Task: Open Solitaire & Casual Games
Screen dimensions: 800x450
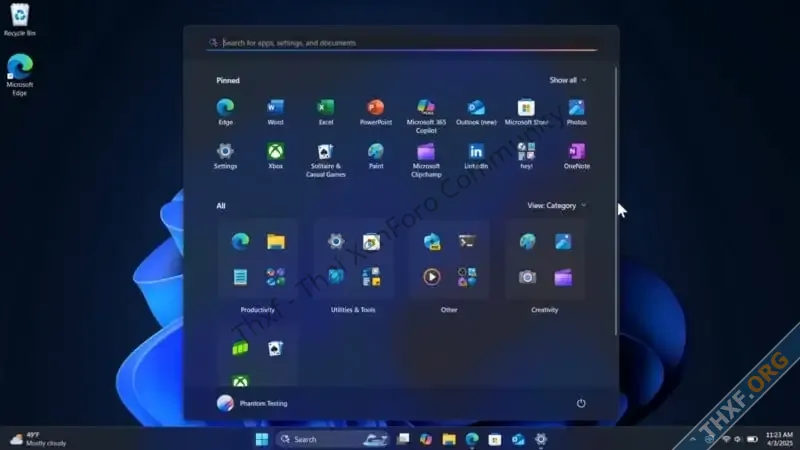Action: [326, 160]
